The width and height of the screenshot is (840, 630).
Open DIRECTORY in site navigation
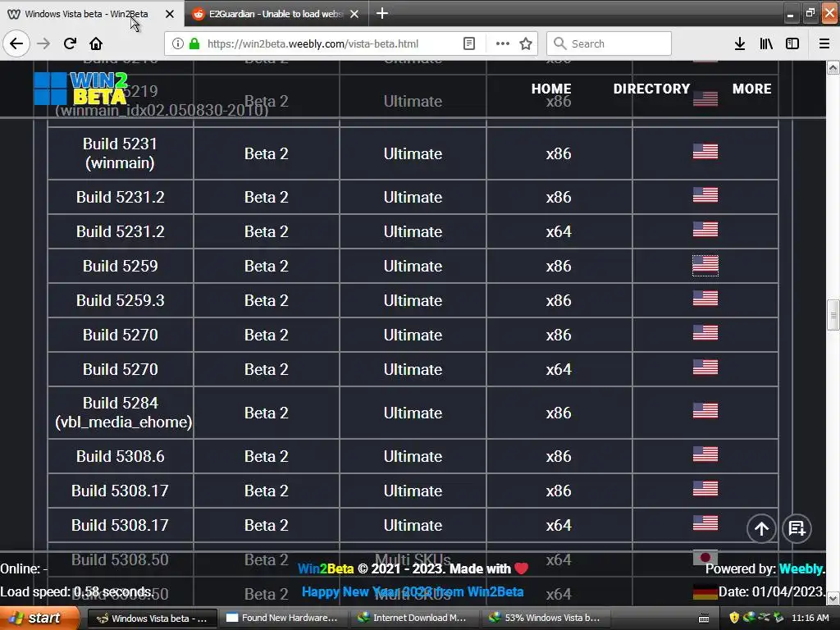(x=651, y=89)
